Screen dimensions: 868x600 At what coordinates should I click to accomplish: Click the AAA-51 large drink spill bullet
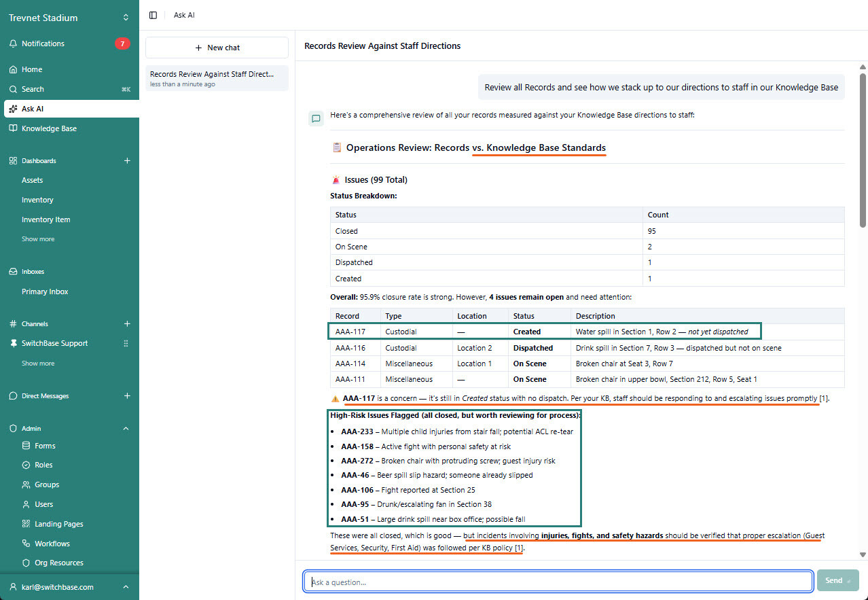433,519
